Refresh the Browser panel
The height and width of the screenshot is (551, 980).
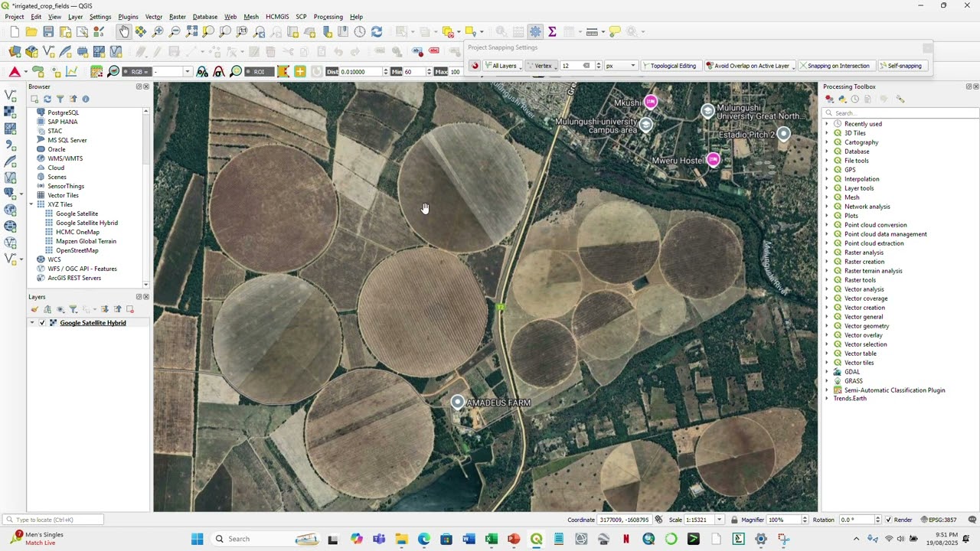(47, 99)
